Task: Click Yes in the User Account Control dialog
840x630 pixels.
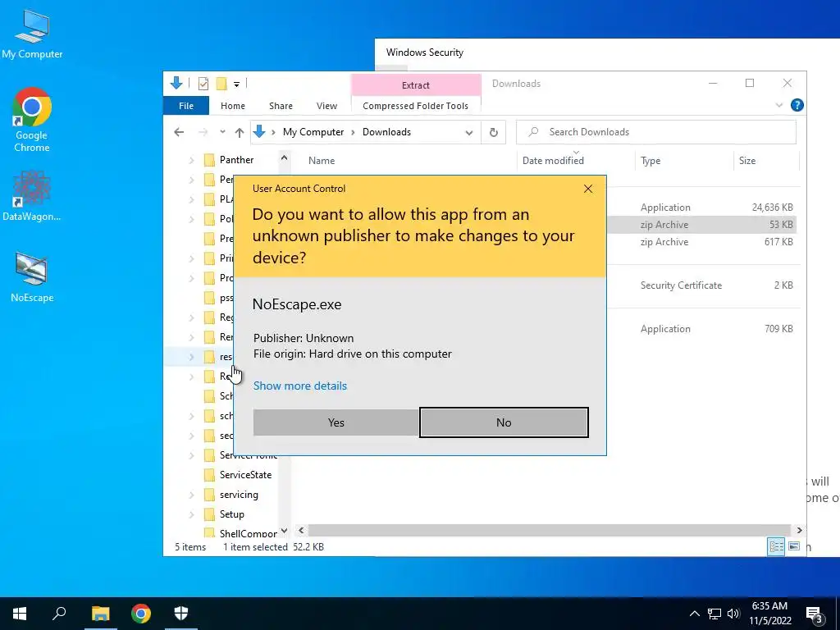Action: (x=336, y=422)
